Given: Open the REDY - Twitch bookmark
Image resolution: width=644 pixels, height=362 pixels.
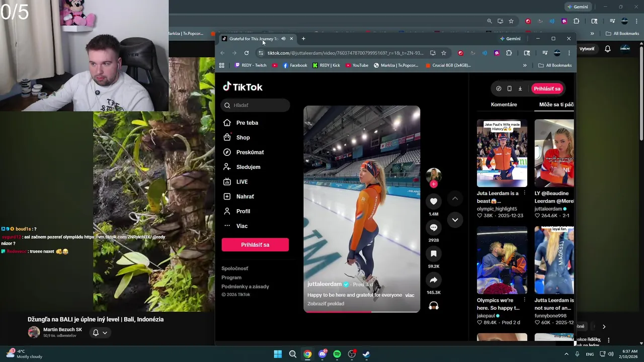Looking at the screenshot, I should pyautogui.click(x=251, y=65).
